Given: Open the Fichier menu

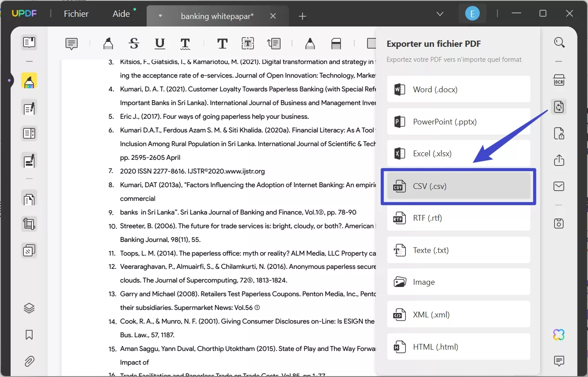Looking at the screenshot, I should [76, 14].
